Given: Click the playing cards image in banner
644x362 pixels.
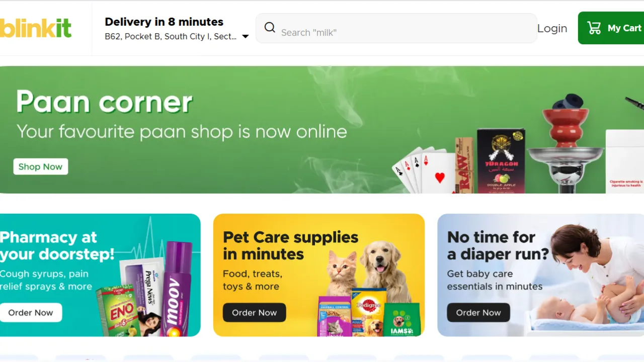Looking at the screenshot, I should [423, 171].
